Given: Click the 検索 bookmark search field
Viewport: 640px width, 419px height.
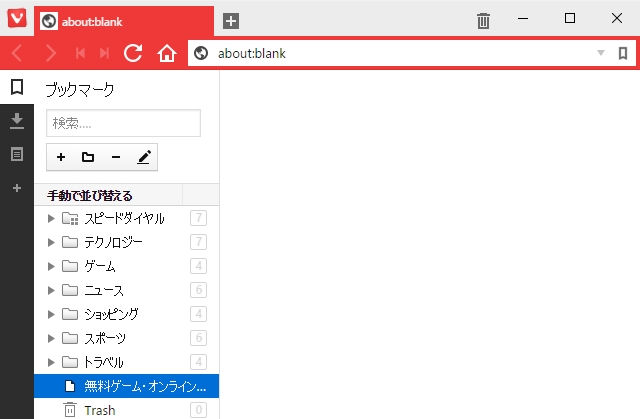Looking at the screenshot, I should click(x=123, y=123).
